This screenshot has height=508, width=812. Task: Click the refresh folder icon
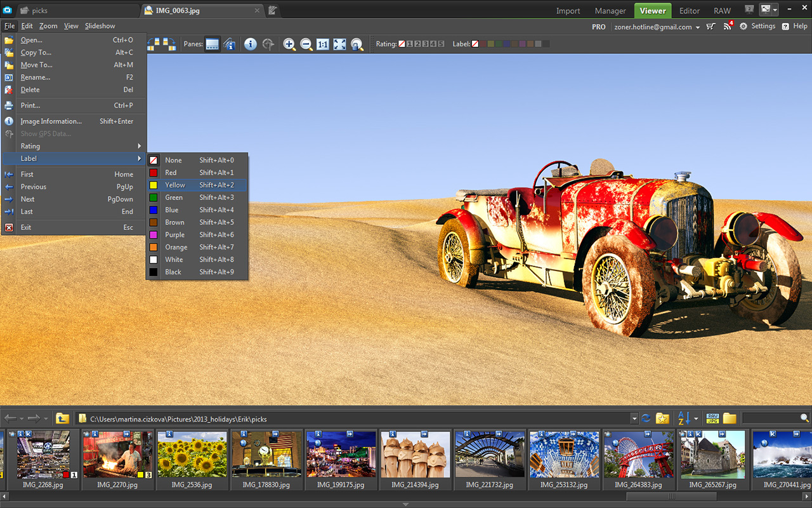click(x=646, y=418)
